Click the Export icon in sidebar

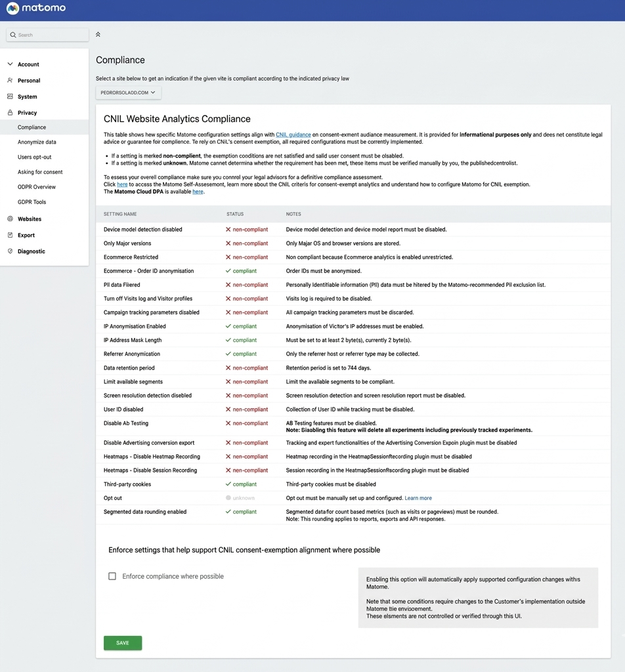coord(10,235)
